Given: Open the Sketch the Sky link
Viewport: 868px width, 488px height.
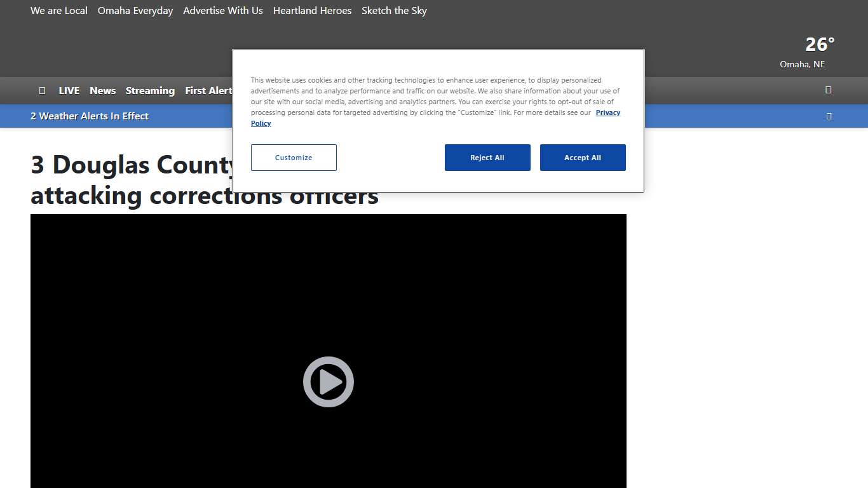Looking at the screenshot, I should (394, 11).
